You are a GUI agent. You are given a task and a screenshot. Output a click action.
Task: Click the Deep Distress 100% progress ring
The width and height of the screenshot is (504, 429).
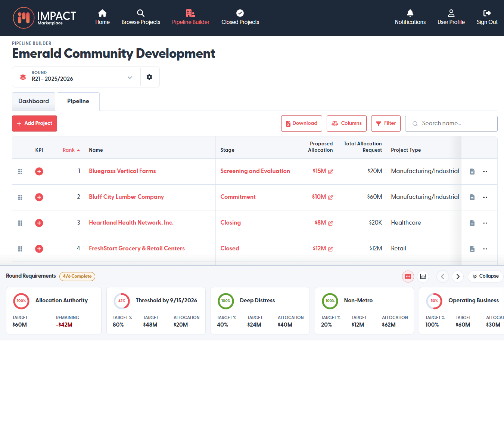coord(226,301)
